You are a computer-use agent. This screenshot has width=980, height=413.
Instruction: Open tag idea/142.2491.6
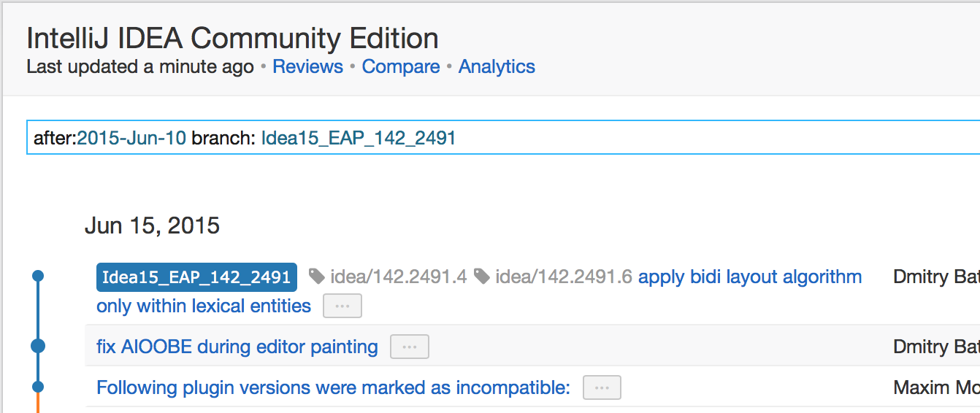563,277
